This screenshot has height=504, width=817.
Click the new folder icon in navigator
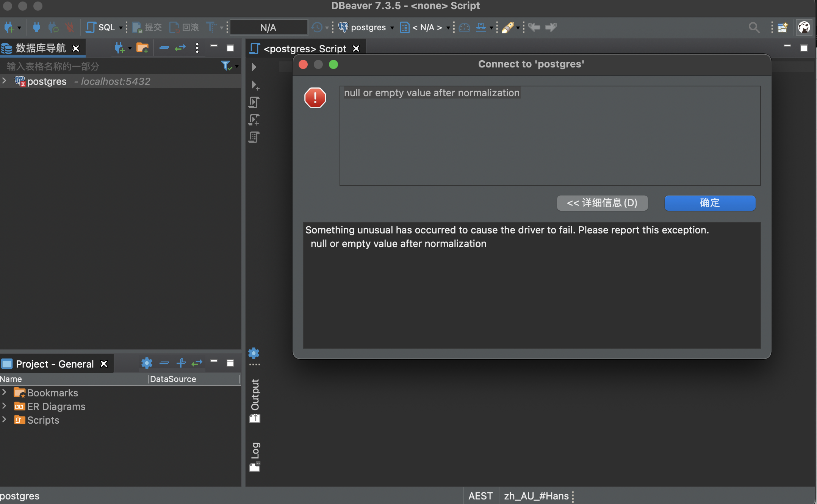(142, 48)
